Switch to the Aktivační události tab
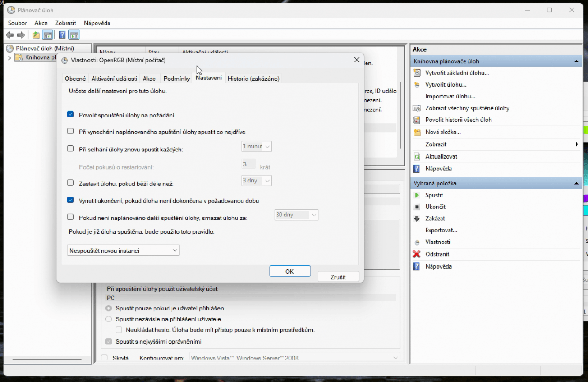 click(114, 79)
